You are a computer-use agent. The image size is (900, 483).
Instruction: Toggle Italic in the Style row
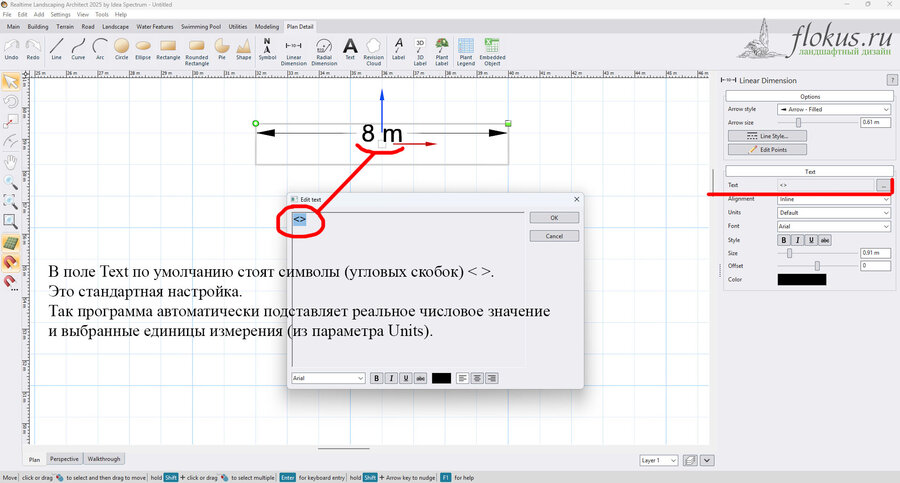[797, 240]
